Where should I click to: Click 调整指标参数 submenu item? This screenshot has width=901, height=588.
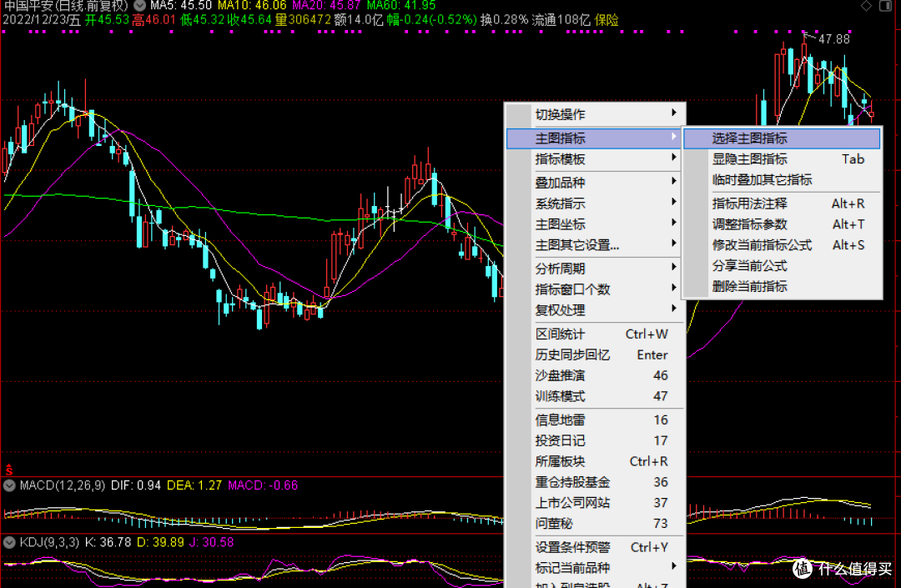click(782, 224)
